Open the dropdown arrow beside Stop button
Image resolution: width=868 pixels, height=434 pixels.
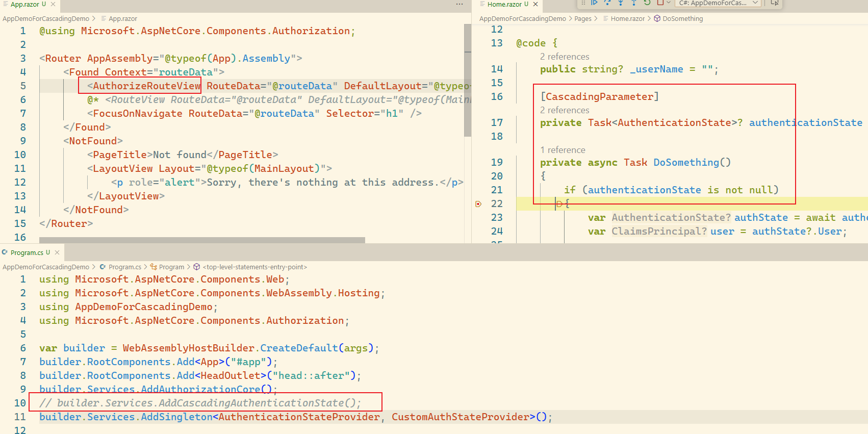[x=669, y=3]
